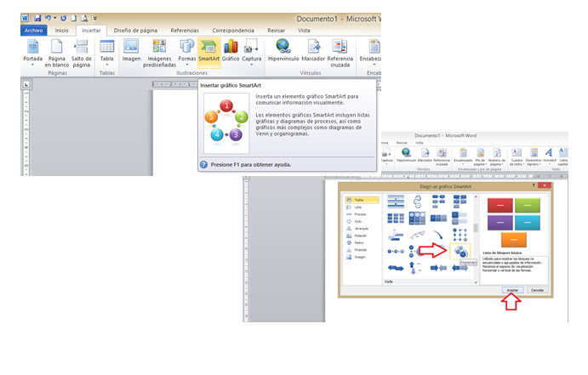
Task: Click the SmartArt button in the ribbon
Action: (208, 52)
